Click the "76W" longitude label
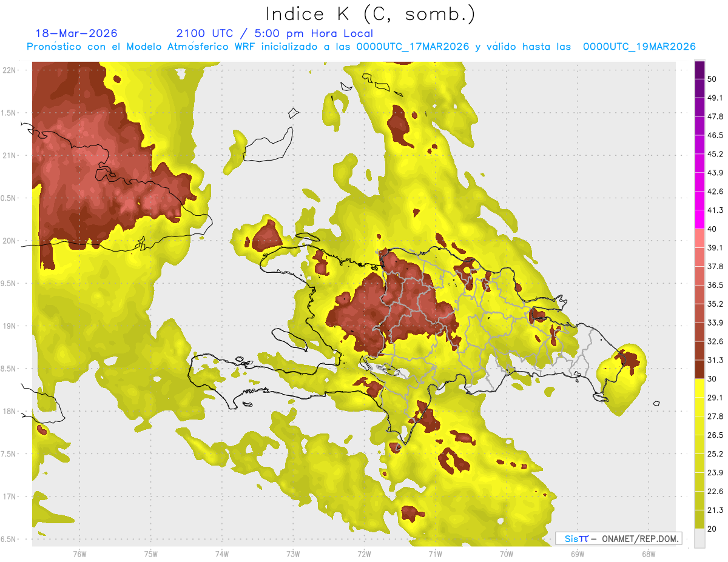This screenshot has height=562, width=728. point(79,554)
